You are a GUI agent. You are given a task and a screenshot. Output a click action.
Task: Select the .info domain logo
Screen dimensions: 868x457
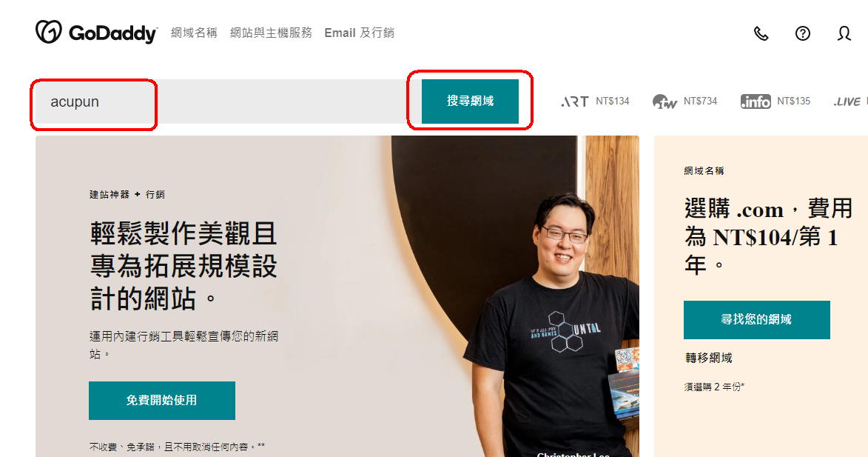(756, 101)
